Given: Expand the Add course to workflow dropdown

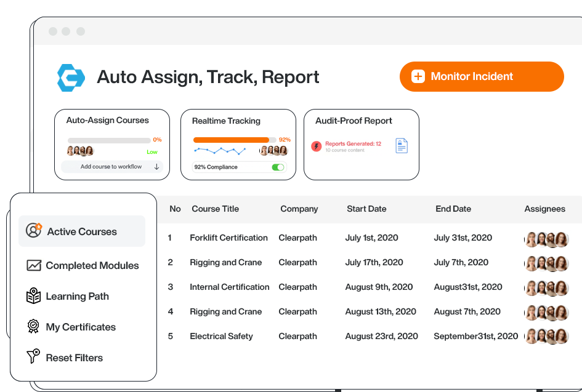Looking at the screenshot, I should [x=156, y=167].
